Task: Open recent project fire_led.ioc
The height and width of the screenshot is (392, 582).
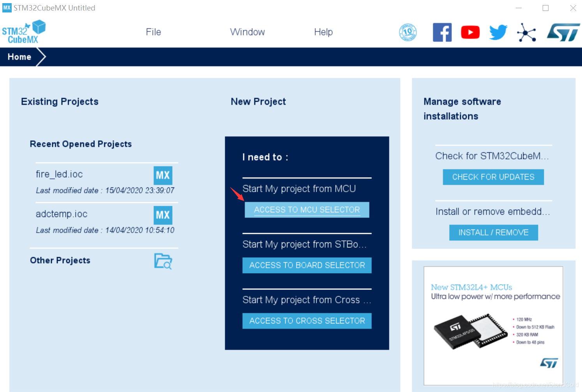Action: [59, 174]
